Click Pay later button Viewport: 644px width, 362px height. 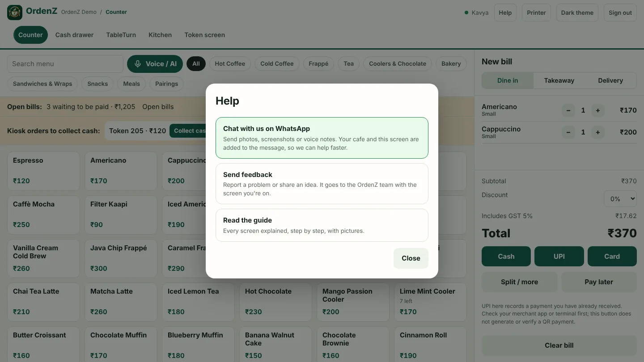click(599, 282)
